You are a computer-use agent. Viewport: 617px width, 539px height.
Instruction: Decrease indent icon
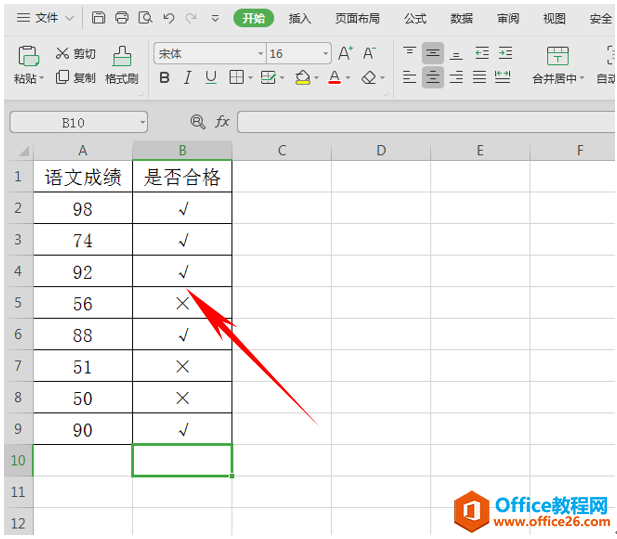482,53
